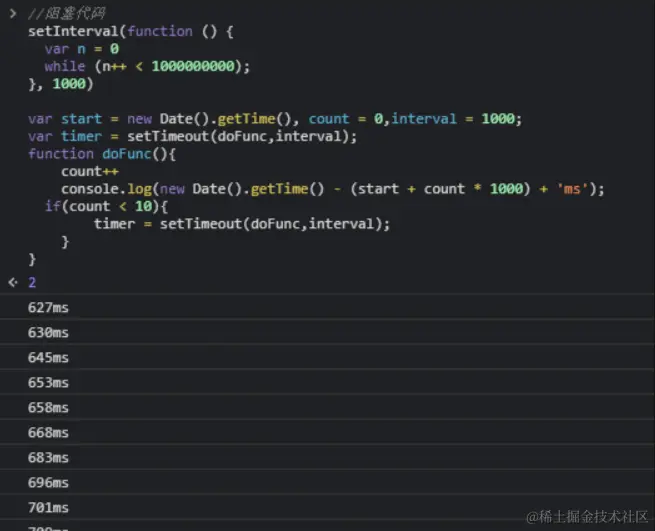Click the 'if(count < 10){' line

107,206
